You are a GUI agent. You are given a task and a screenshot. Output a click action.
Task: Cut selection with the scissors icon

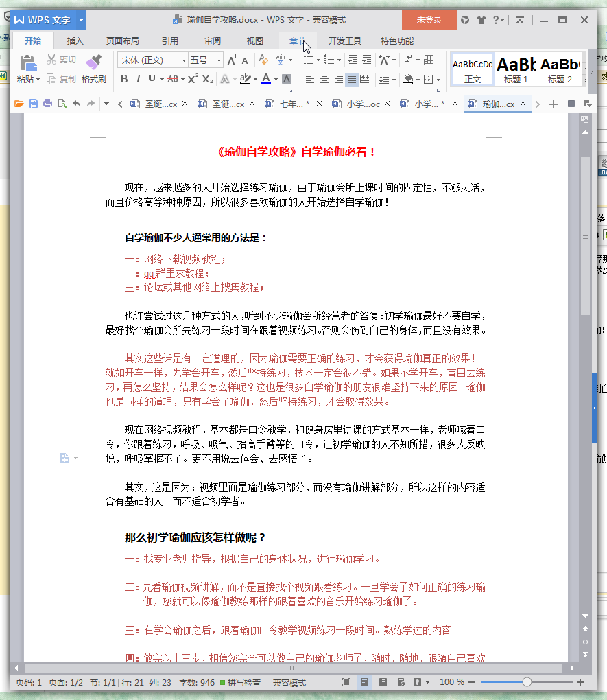(51, 60)
